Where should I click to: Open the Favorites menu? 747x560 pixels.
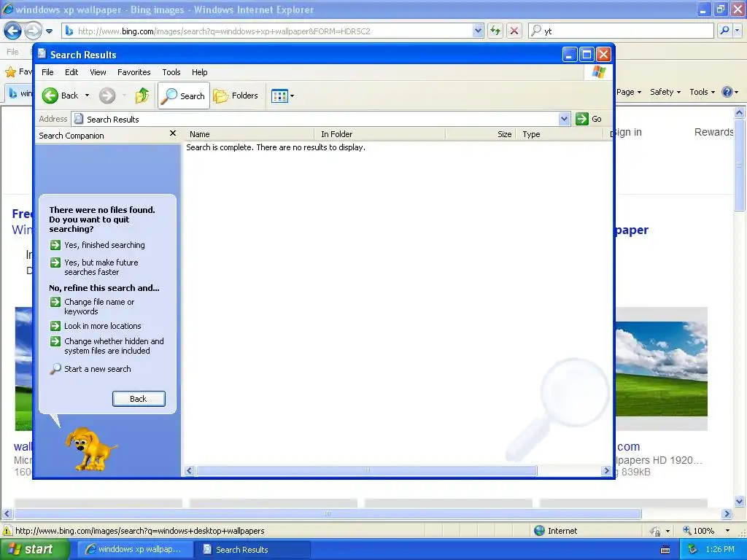(134, 72)
